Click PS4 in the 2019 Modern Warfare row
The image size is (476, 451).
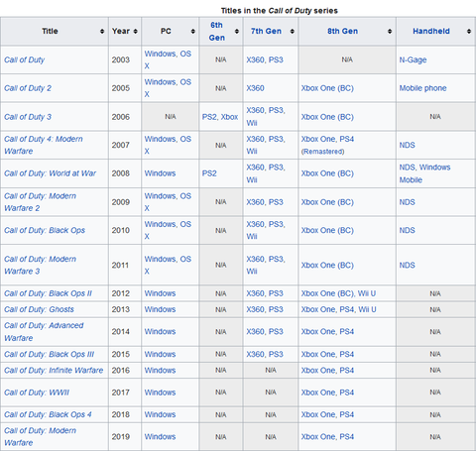(347, 436)
